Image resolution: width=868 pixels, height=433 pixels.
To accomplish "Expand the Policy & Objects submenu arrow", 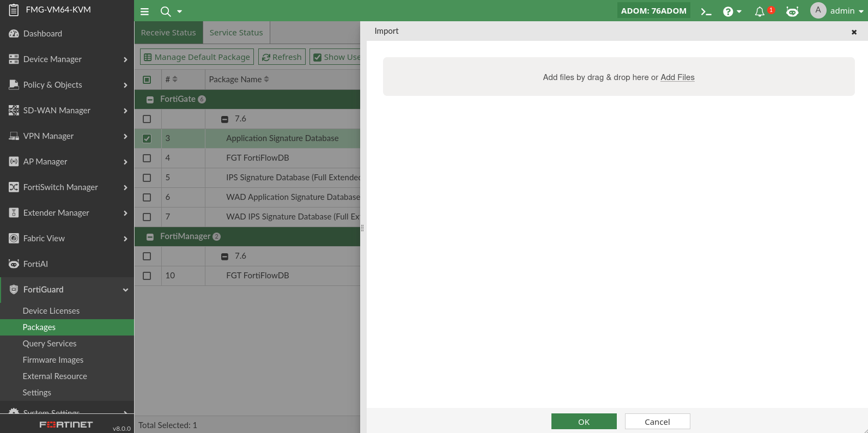I will [x=125, y=85].
